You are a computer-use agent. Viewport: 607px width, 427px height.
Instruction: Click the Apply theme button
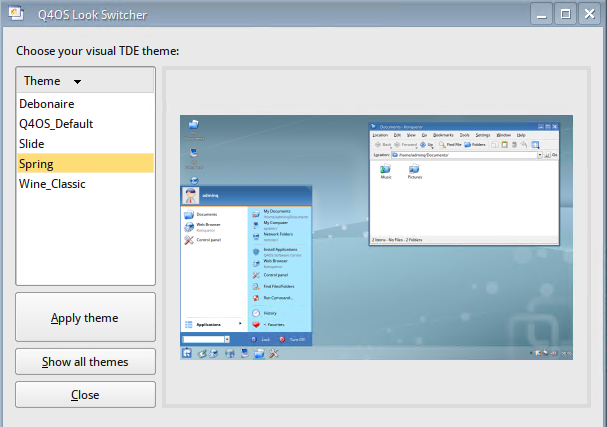click(85, 317)
